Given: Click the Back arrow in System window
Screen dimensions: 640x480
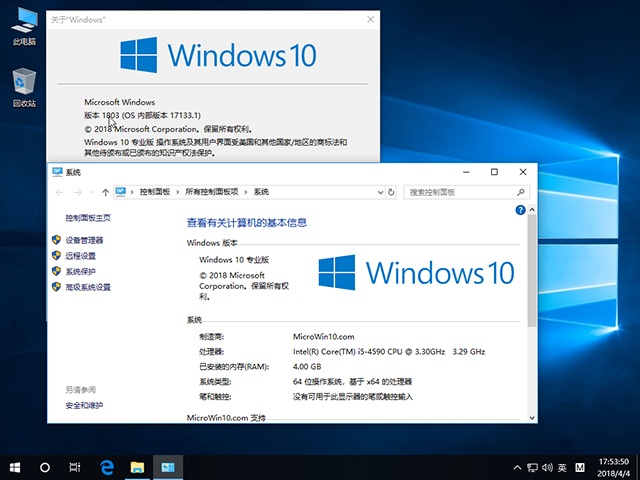Looking at the screenshot, I should (60, 192).
